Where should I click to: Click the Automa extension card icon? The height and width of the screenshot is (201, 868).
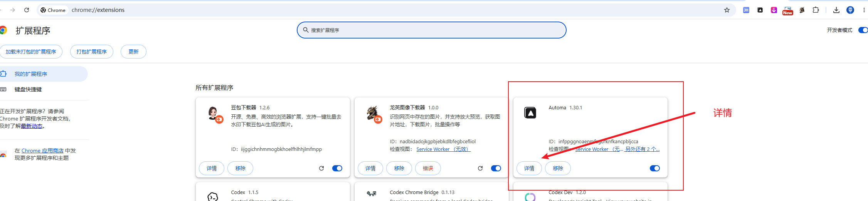pyautogui.click(x=530, y=112)
